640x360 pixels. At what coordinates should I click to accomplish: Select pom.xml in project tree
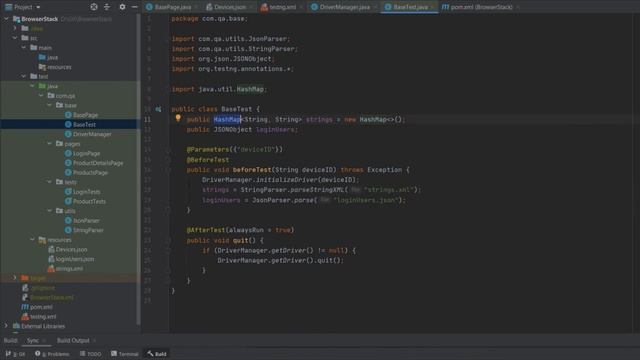[41, 307]
